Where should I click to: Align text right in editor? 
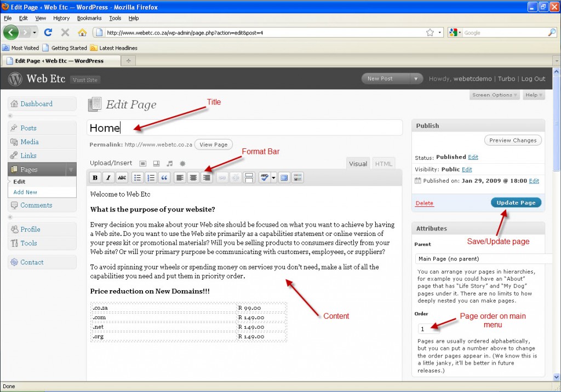click(207, 177)
